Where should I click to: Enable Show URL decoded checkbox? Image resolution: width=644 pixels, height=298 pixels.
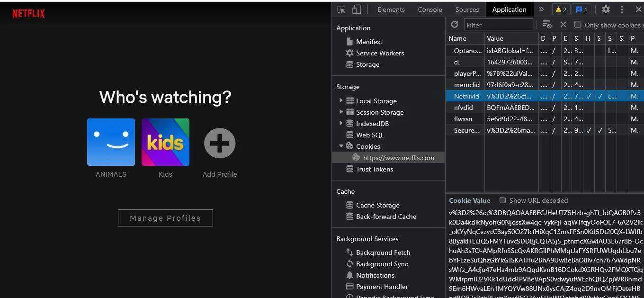(503, 200)
